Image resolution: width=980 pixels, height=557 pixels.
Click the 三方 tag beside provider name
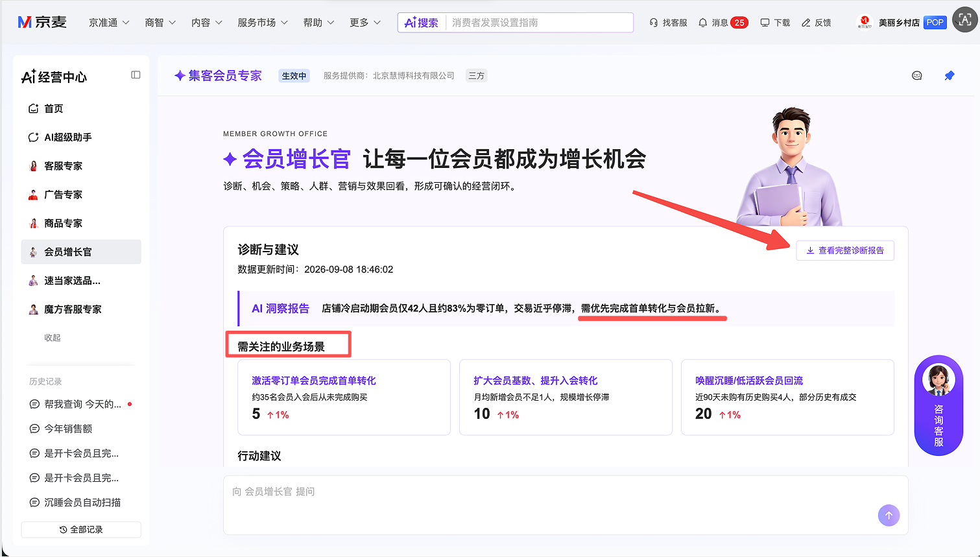coord(477,76)
